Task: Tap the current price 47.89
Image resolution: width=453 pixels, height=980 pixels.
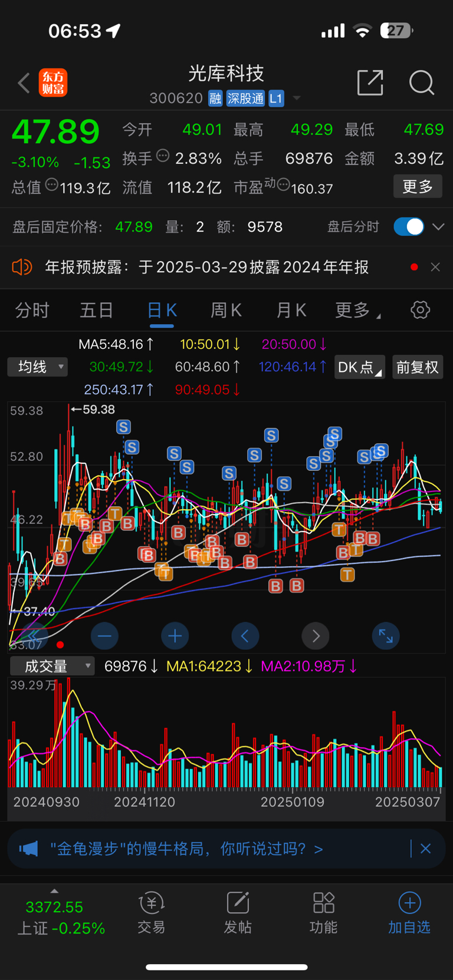Action: coord(56,131)
